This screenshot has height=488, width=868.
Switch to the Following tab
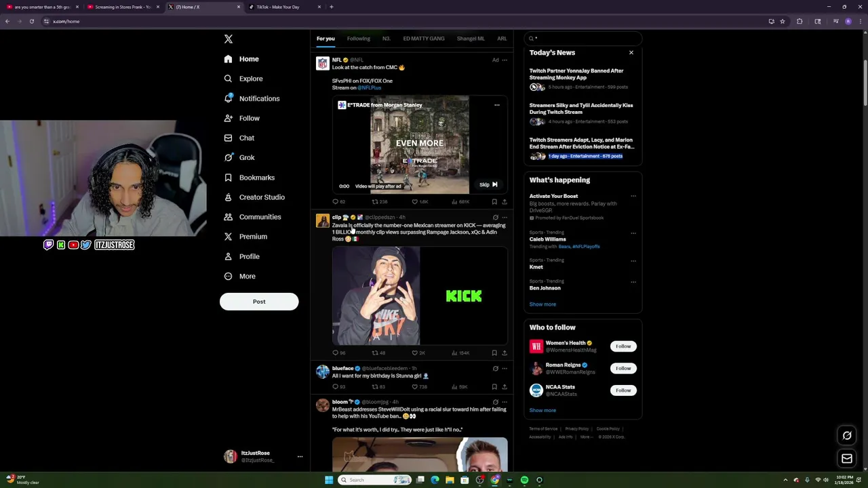pyautogui.click(x=359, y=39)
